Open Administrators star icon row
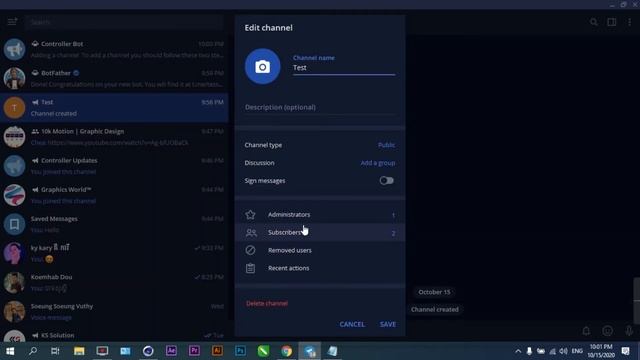This screenshot has width=640, height=360. point(320,214)
